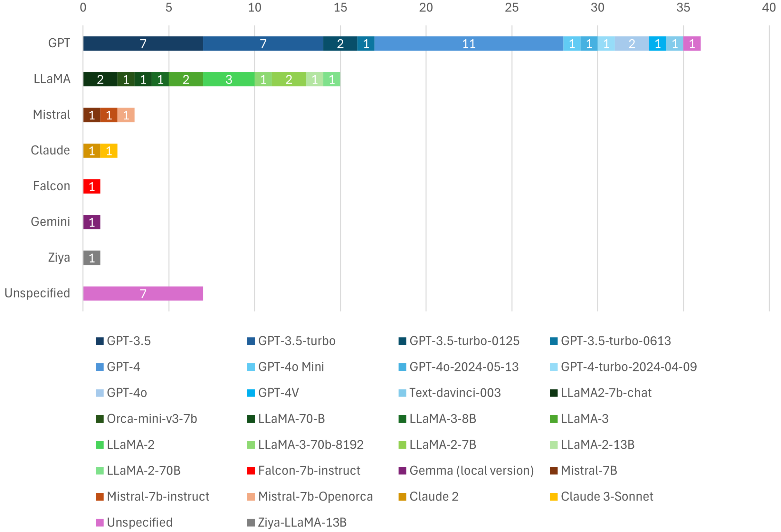Click the GPT-3.5 legend color swatch
This screenshot has width=781, height=532.
100,341
